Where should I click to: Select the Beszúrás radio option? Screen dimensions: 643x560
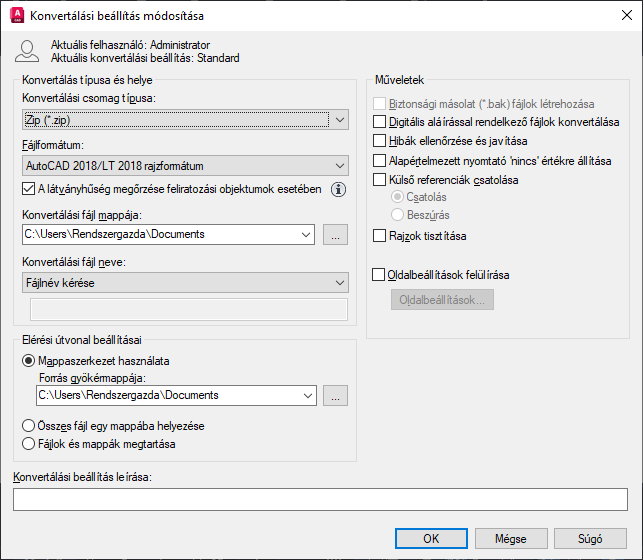click(397, 214)
